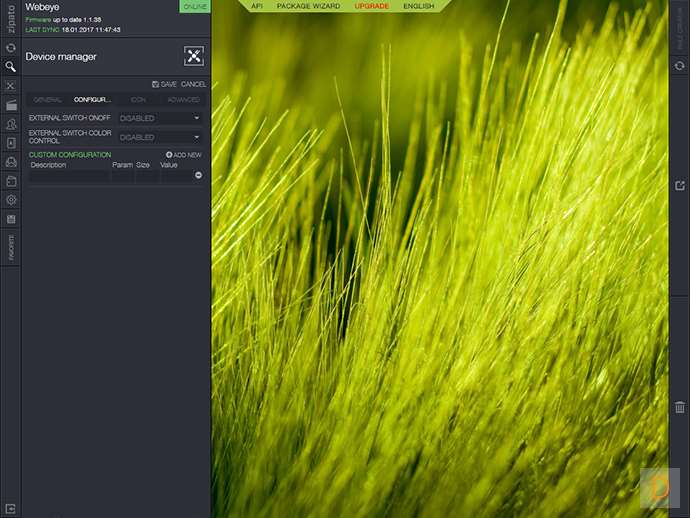The width and height of the screenshot is (690, 518).
Task: Open the search magnifier in left sidebar
Action: coord(10,67)
